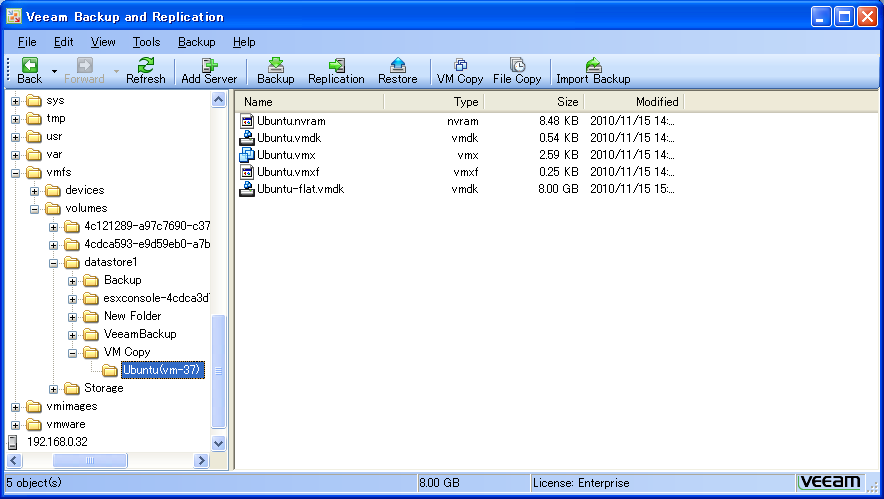Viewport: 884px width, 499px height.
Task: Select the vmware folder icon
Action: (34, 425)
